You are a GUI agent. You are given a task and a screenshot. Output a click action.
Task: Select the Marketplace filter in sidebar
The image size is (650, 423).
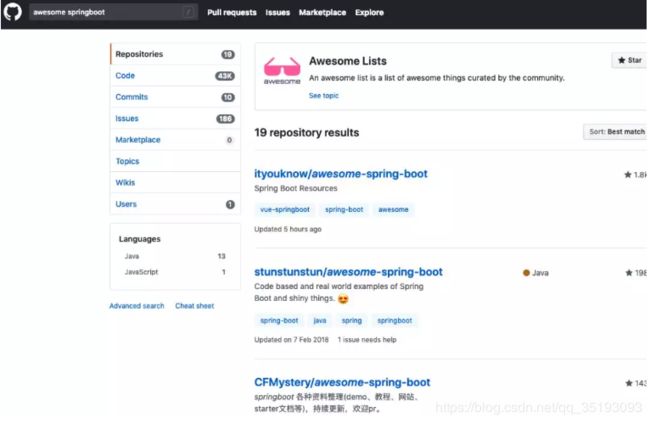175,140
